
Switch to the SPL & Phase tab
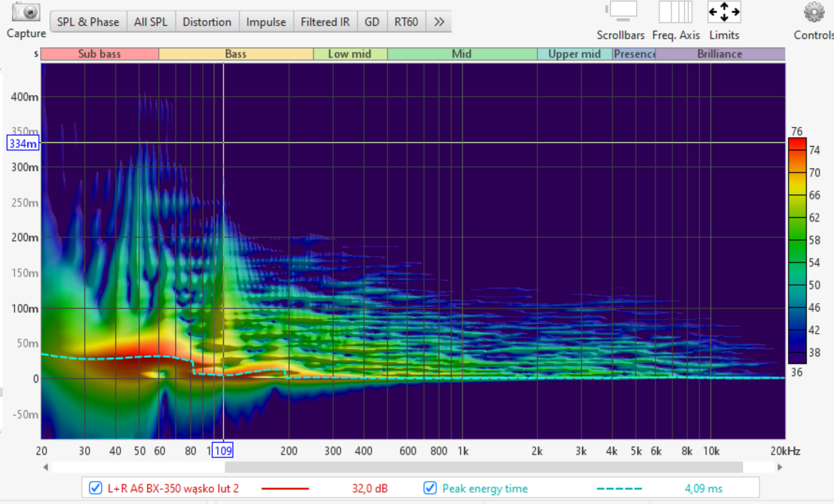tap(88, 22)
